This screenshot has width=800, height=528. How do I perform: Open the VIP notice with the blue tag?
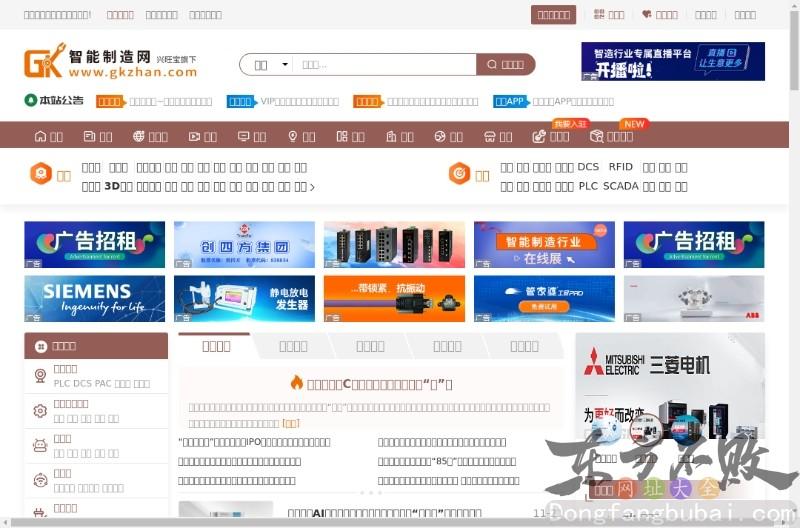pos(299,102)
